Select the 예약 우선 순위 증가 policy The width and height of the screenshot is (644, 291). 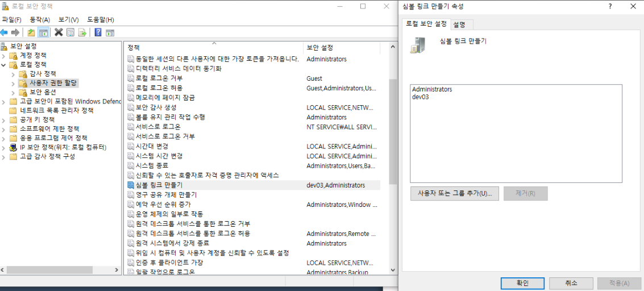coord(252,205)
